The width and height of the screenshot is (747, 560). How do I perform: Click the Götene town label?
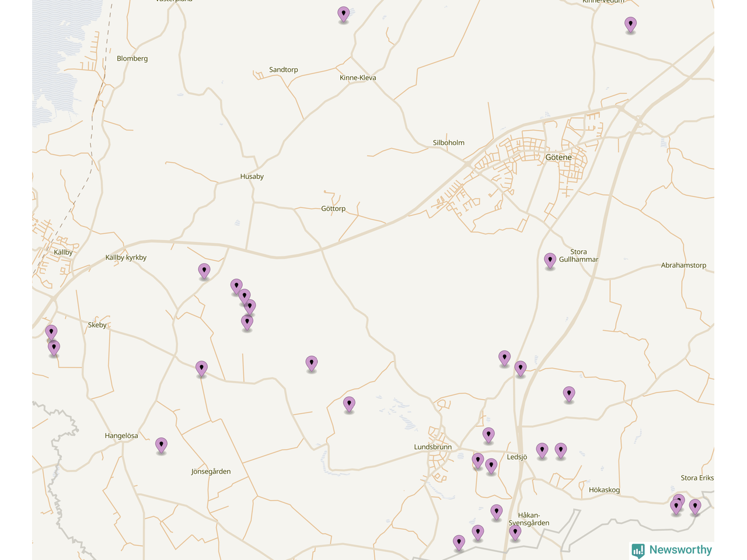click(558, 157)
